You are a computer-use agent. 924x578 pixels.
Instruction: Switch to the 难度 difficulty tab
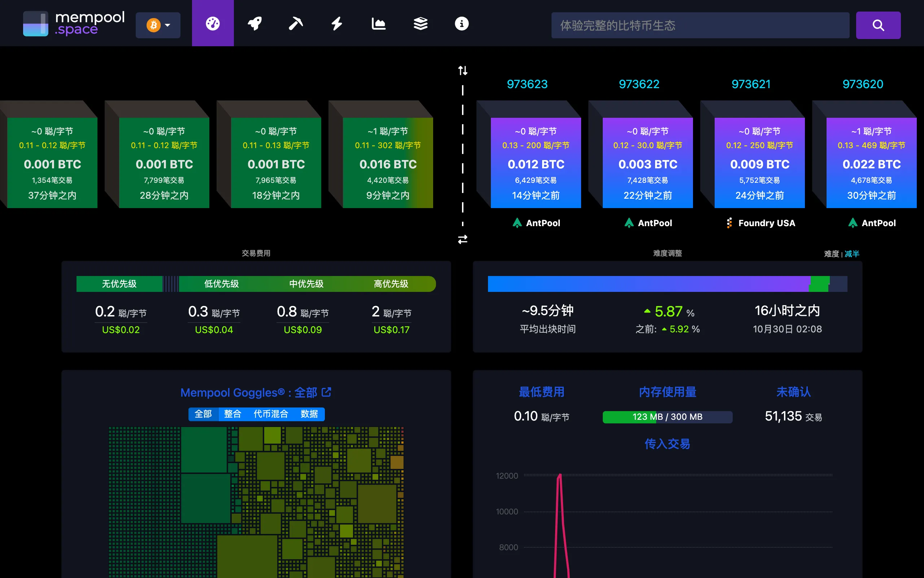tap(831, 254)
